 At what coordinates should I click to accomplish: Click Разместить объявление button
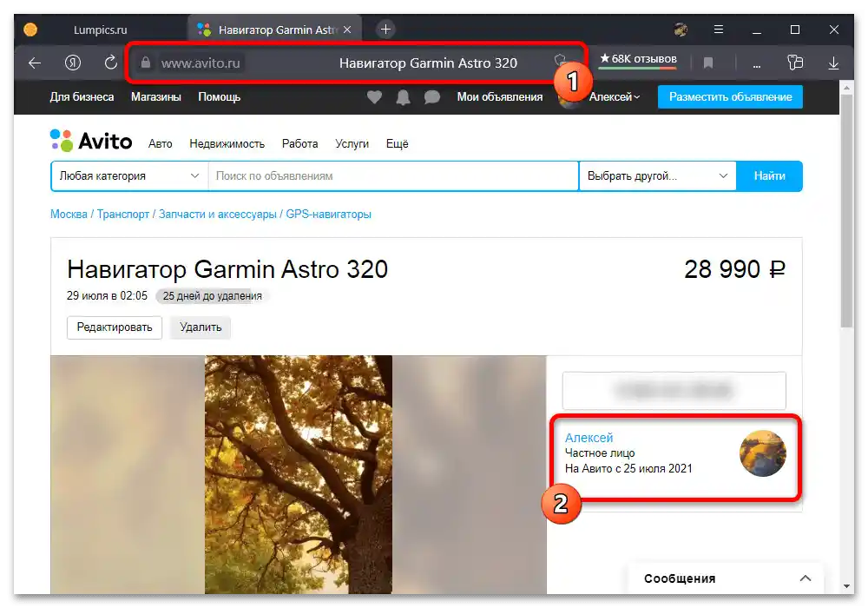point(730,97)
